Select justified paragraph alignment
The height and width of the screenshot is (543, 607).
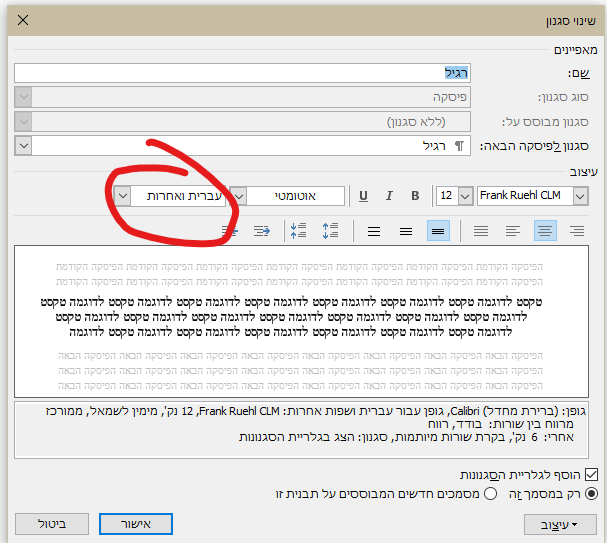click(481, 231)
